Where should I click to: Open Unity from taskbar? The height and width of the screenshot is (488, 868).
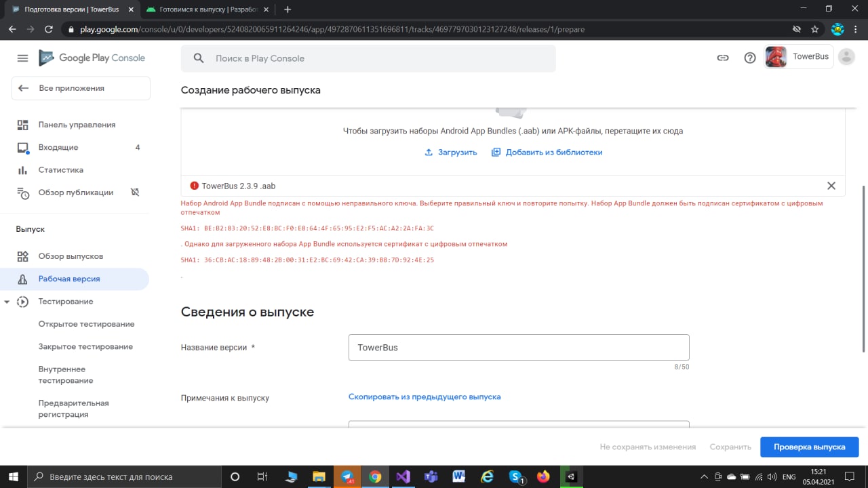tap(571, 476)
